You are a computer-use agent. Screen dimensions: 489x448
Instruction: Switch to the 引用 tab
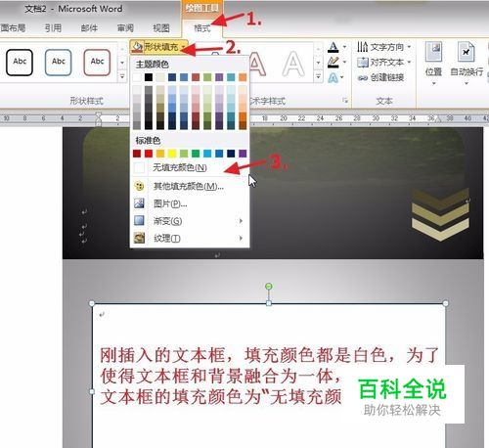click(x=53, y=28)
